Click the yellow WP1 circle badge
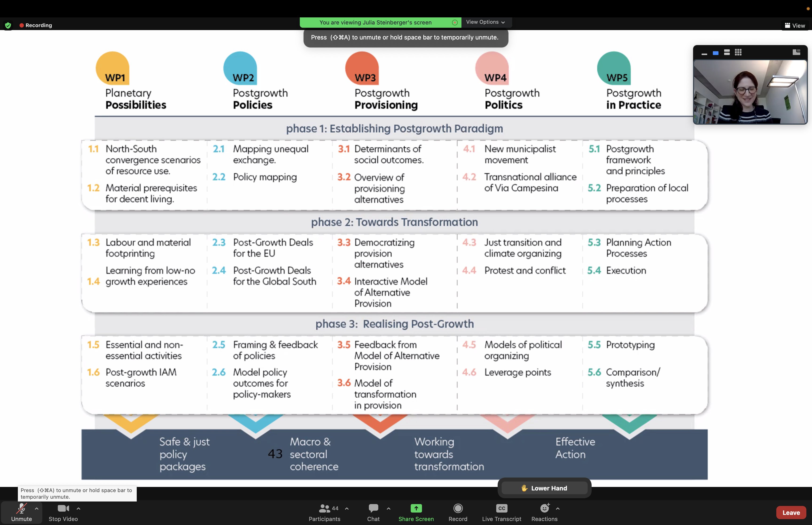812x525 pixels. pos(113,68)
